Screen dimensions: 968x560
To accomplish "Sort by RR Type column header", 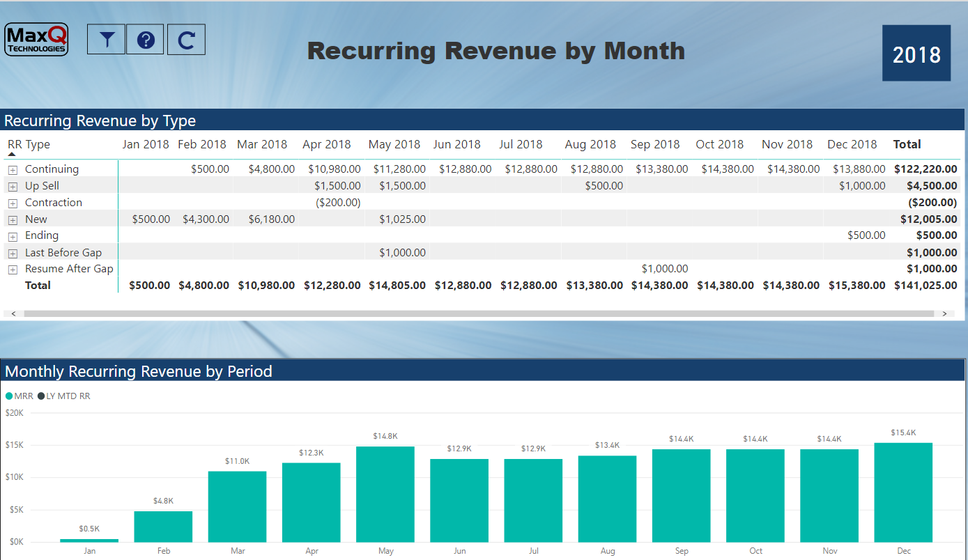I will tap(29, 145).
